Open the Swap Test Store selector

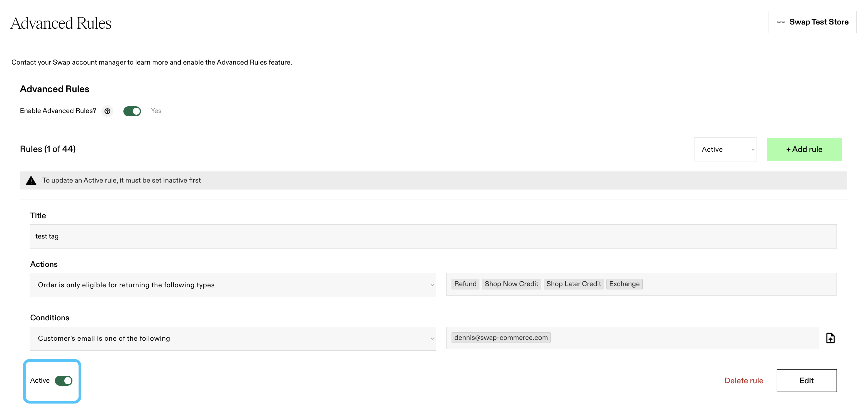point(812,22)
